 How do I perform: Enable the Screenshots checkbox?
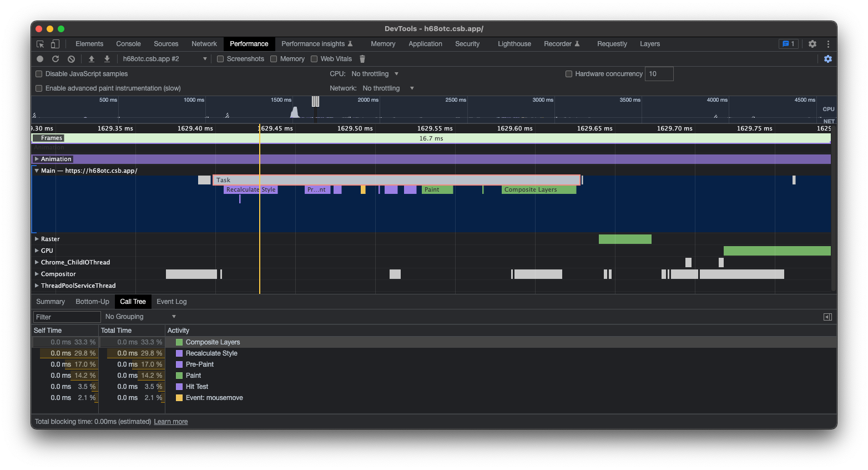[220, 58]
